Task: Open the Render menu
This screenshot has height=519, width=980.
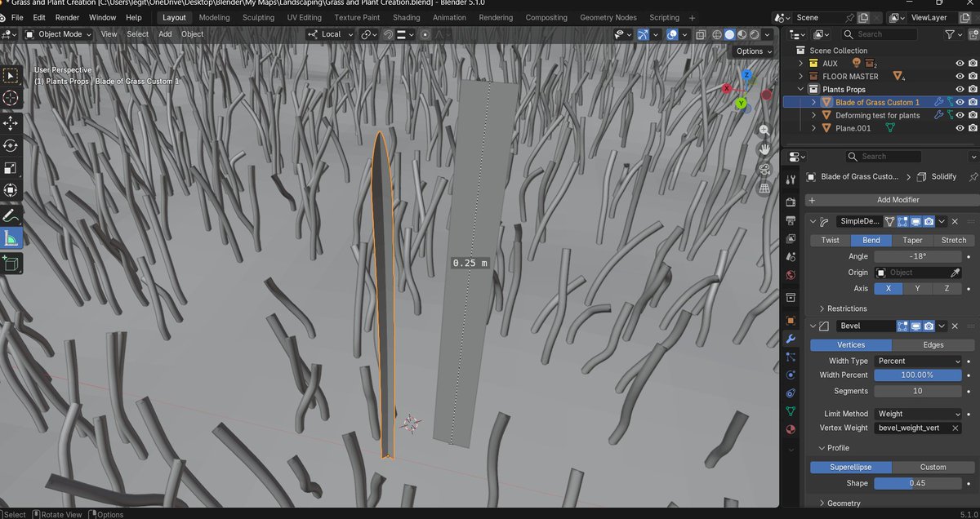Action: click(67, 17)
